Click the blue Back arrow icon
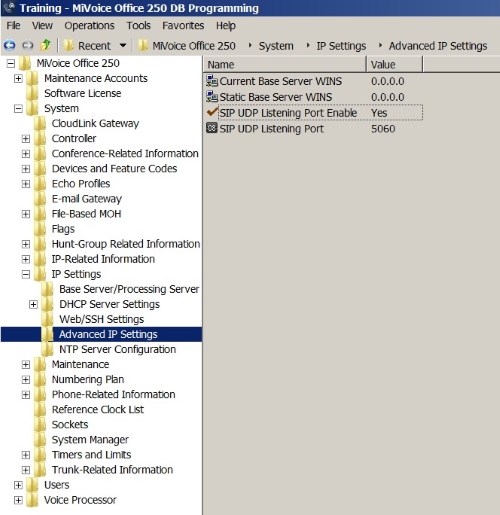The height and width of the screenshot is (515, 500). pos(9,45)
